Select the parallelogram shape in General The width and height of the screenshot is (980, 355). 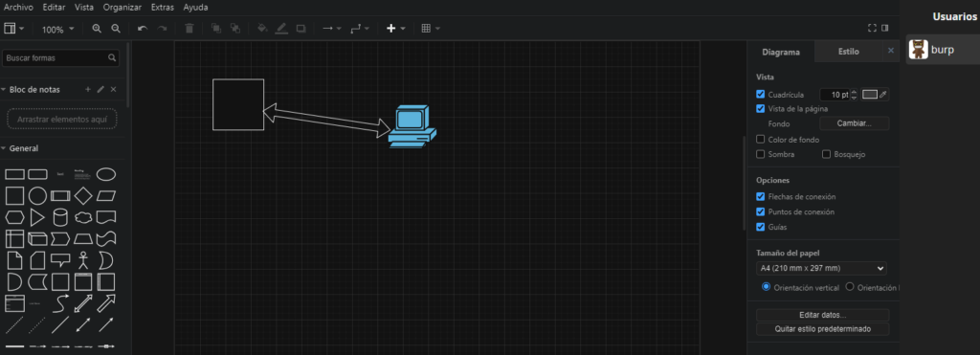click(106, 196)
